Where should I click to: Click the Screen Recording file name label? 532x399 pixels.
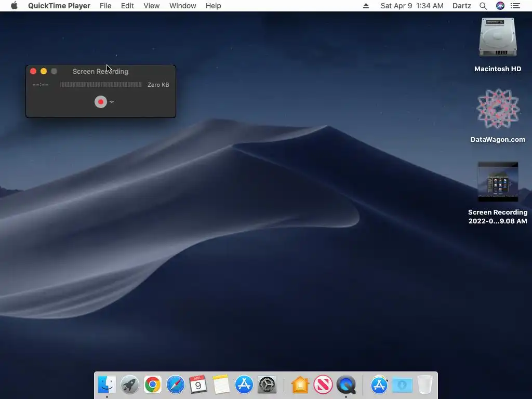click(498, 217)
